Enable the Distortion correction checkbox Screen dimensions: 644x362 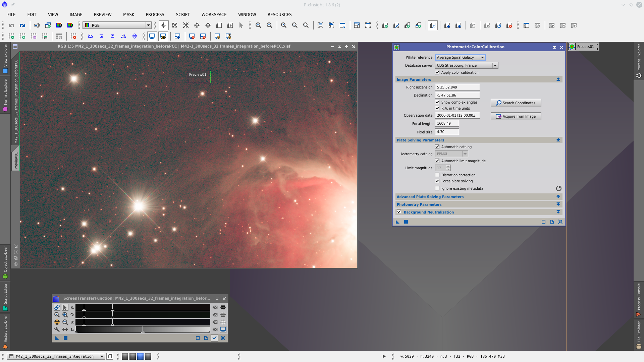(437, 175)
